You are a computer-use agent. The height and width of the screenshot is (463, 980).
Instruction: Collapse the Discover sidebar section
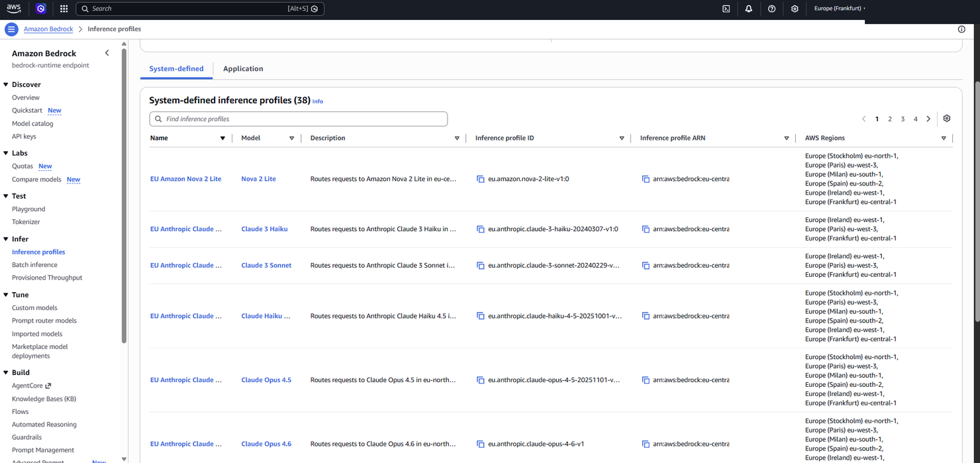(6, 85)
